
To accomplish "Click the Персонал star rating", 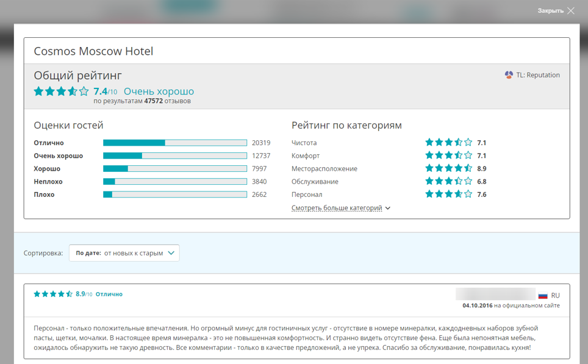I will pyautogui.click(x=448, y=194).
